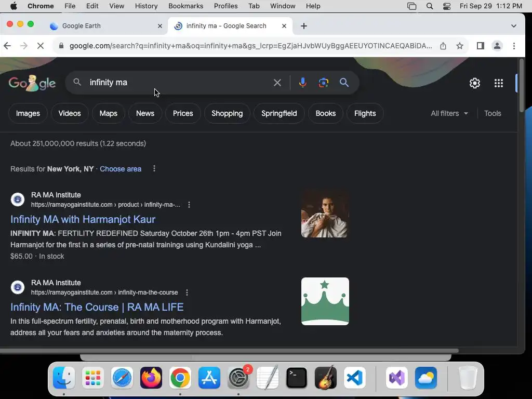Filter results by Videos

click(70, 113)
